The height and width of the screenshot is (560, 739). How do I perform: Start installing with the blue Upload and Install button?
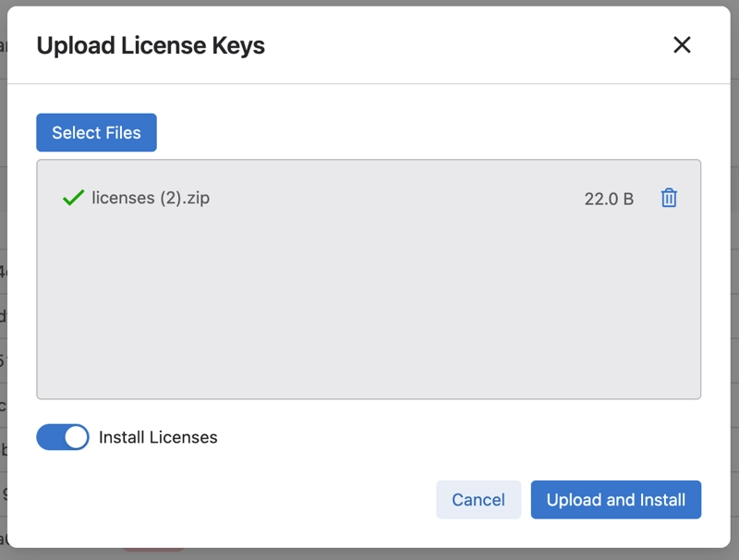click(x=615, y=500)
